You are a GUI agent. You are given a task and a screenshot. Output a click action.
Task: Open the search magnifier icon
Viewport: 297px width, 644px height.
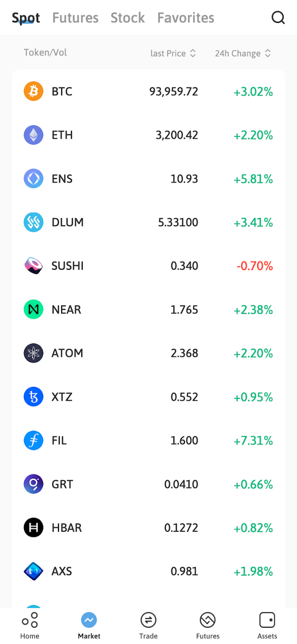coord(278,17)
